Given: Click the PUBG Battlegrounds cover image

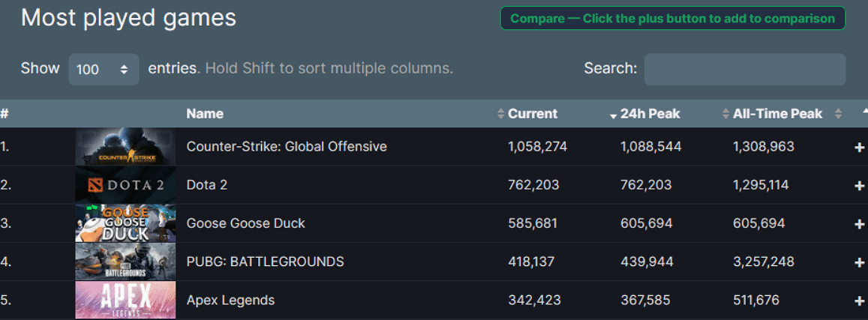Looking at the screenshot, I should 125,262.
